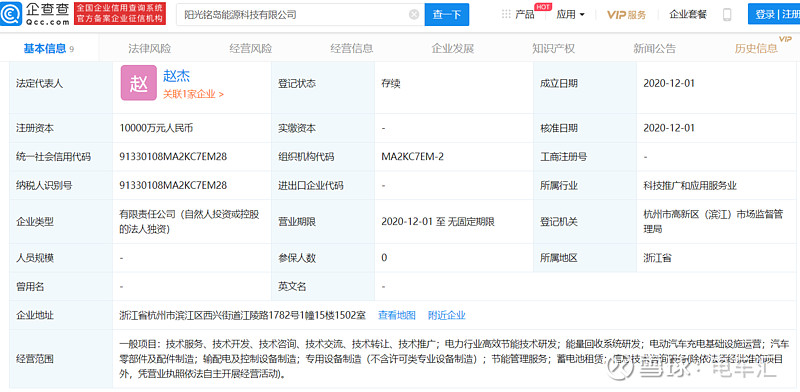The height and width of the screenshot is (392, 800).
Task: Clear the search box text with the X icon
Action: click(414, 14)
